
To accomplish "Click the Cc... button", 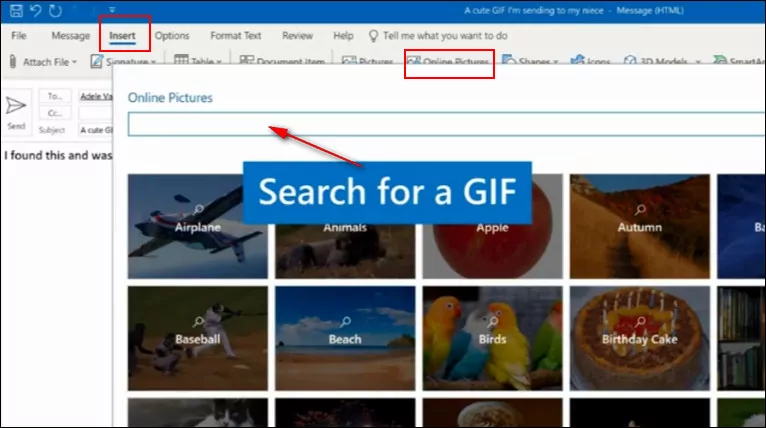I will [x=55, y=113].
